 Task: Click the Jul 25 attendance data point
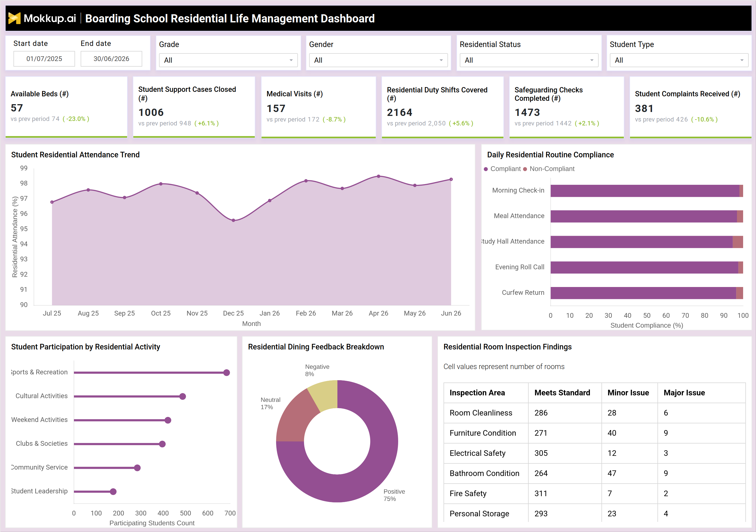[x=52, y=202]
